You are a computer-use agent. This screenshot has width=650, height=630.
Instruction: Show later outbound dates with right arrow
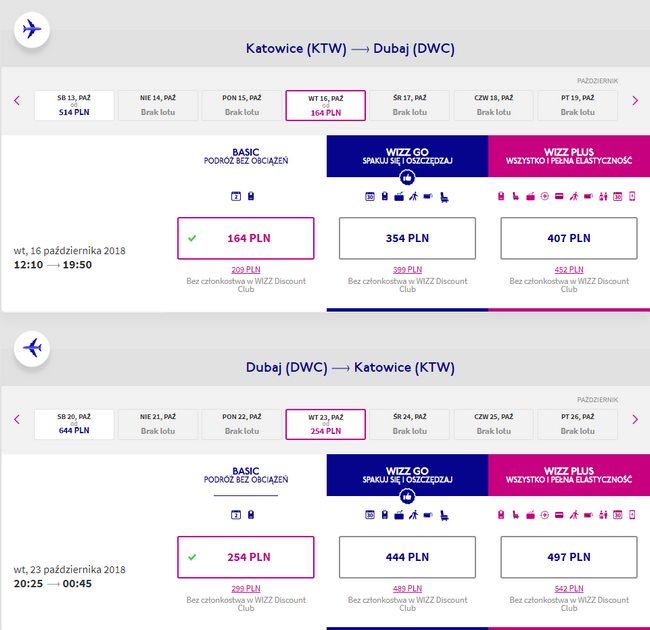635,100
